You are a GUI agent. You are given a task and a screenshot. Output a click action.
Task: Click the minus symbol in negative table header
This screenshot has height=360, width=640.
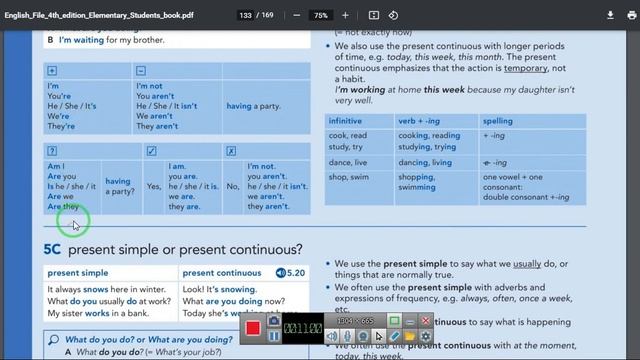pyautogui.click(x=141, y=71)
